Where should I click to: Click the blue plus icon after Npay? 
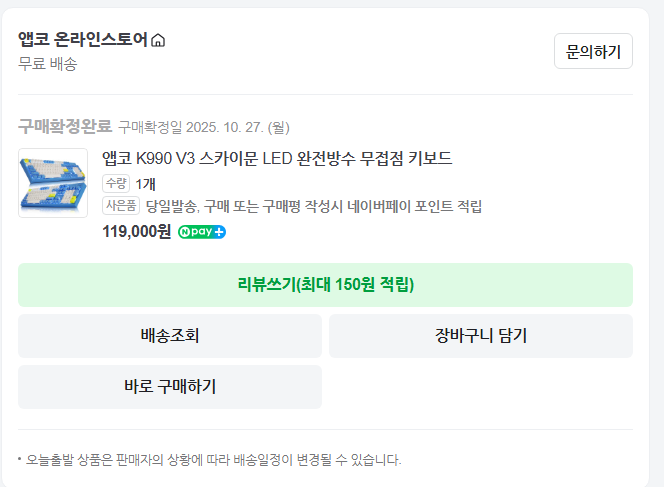(219, 232)
